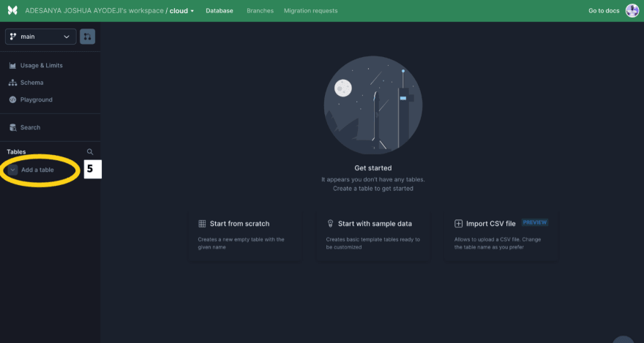The height and width of the screenshot is (343, 644).
Task: Click the Go to docs link
Action: tap(603, 11)
